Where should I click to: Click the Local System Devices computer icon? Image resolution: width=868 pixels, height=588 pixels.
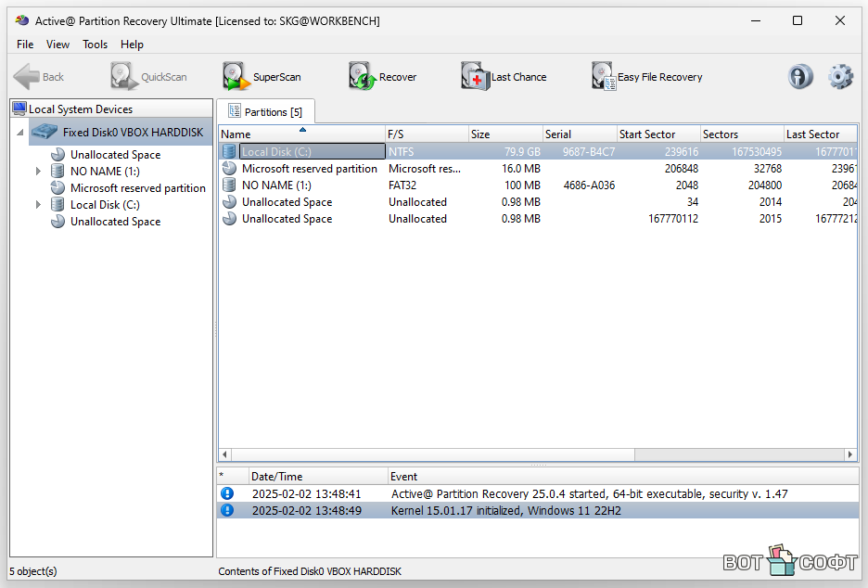[x=19, y=109]
